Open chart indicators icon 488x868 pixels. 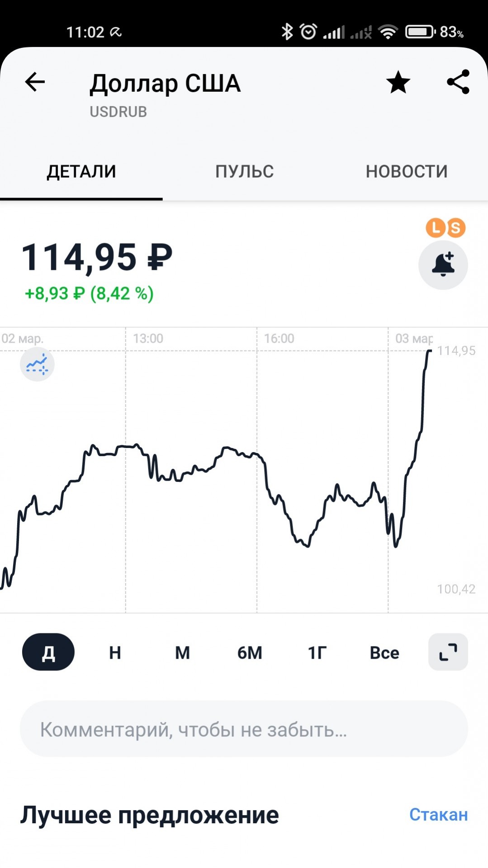pyautogui.click(x=37, y=364)
